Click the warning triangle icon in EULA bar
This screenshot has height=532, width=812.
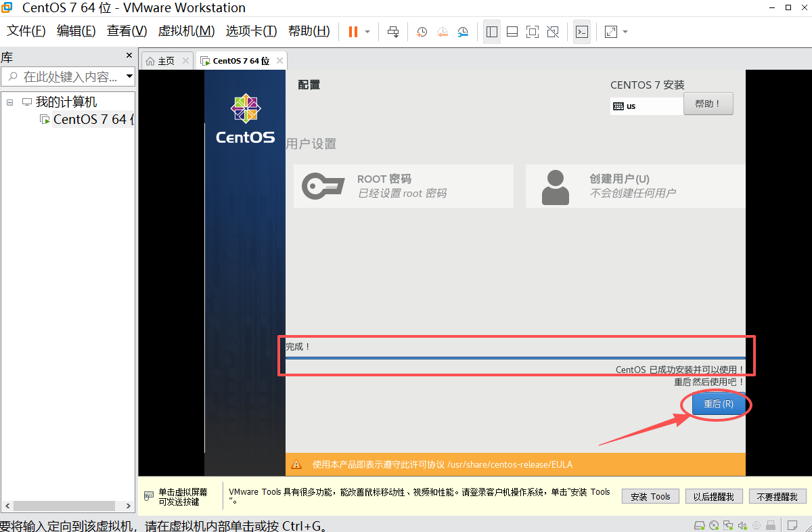[x=296, y=465]
